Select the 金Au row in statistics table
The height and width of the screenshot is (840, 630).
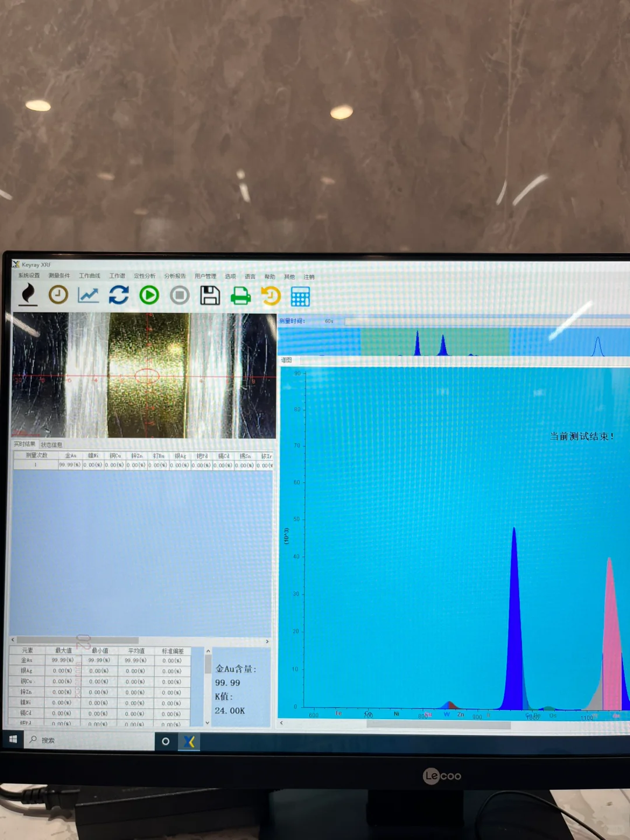[x=100, y=660]
